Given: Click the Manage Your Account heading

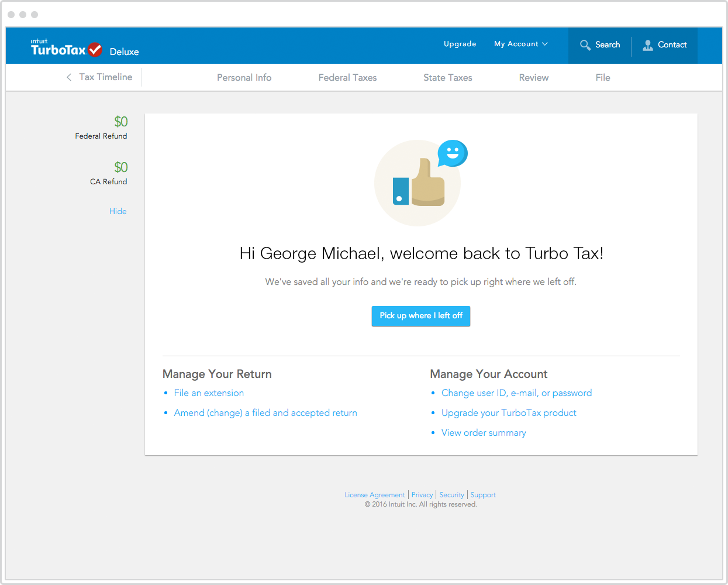Looking at the screenshot, I should 489,374.
